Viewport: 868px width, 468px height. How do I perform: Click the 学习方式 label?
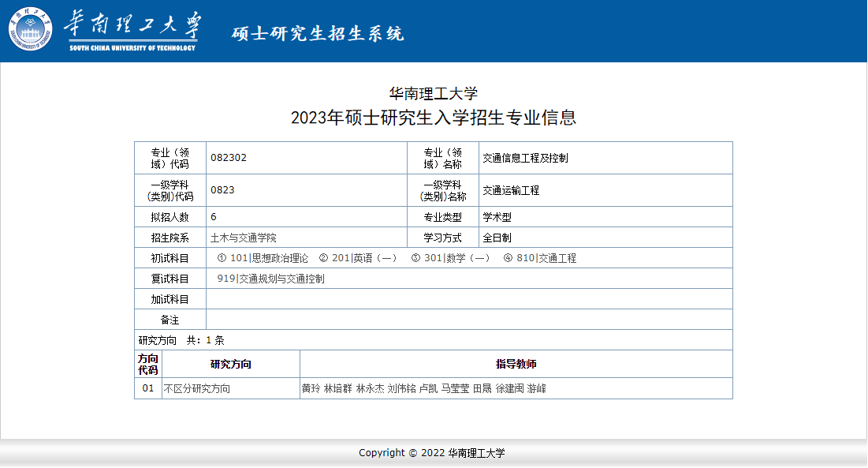pos(443,238)
